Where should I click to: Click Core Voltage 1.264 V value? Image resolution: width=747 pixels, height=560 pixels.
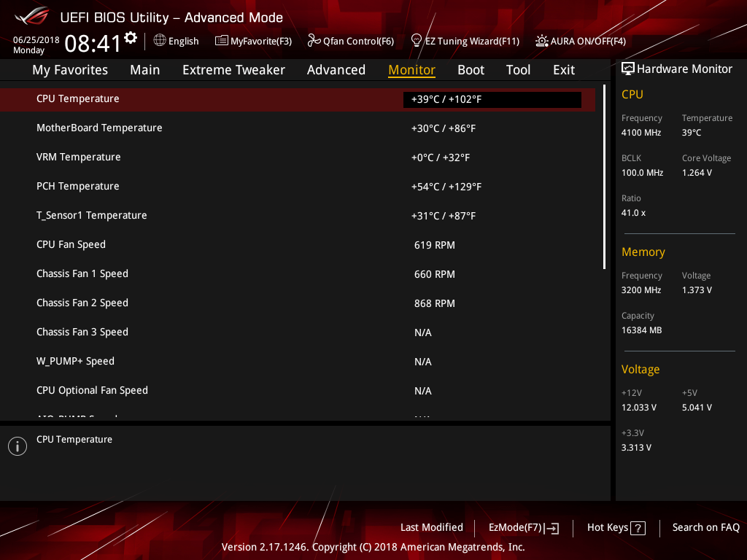click(697, 173)
